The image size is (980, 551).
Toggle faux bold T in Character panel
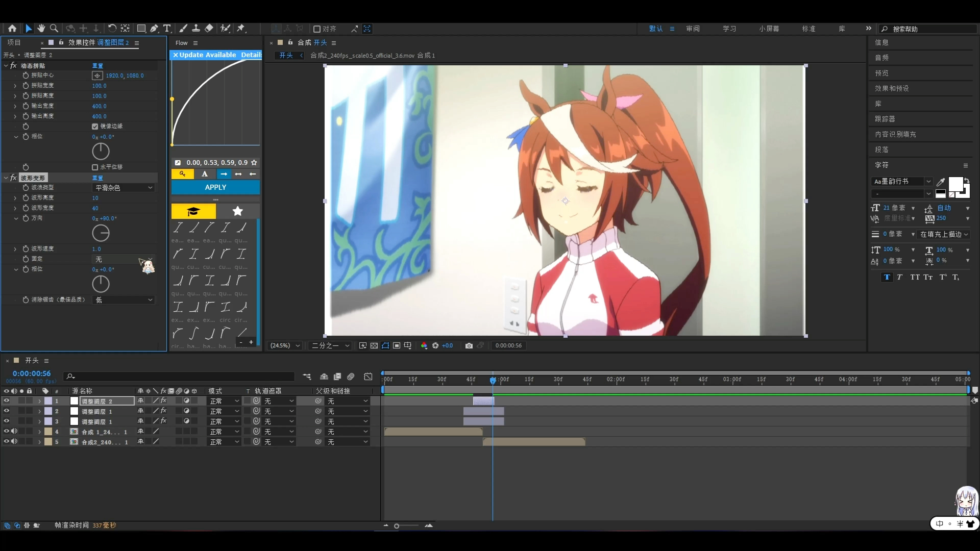pyautogui.click(x=887, y=277)
